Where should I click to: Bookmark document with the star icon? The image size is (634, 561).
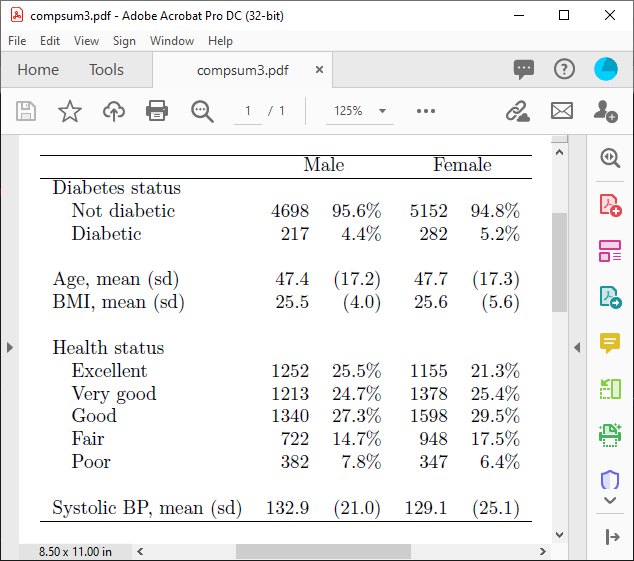coord(69,111)
